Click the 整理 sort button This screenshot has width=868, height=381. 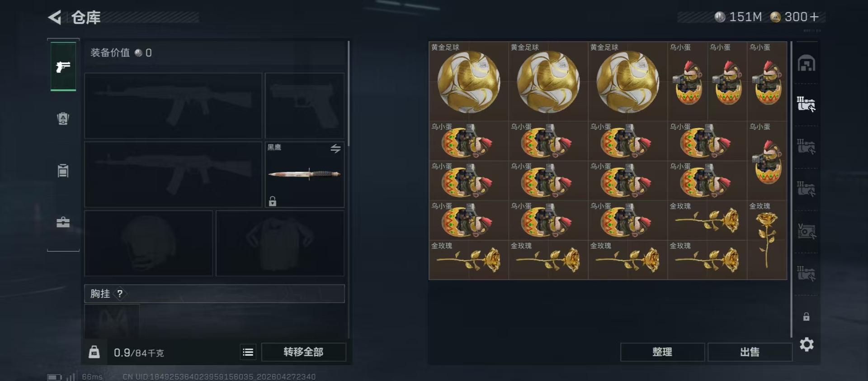662,352
